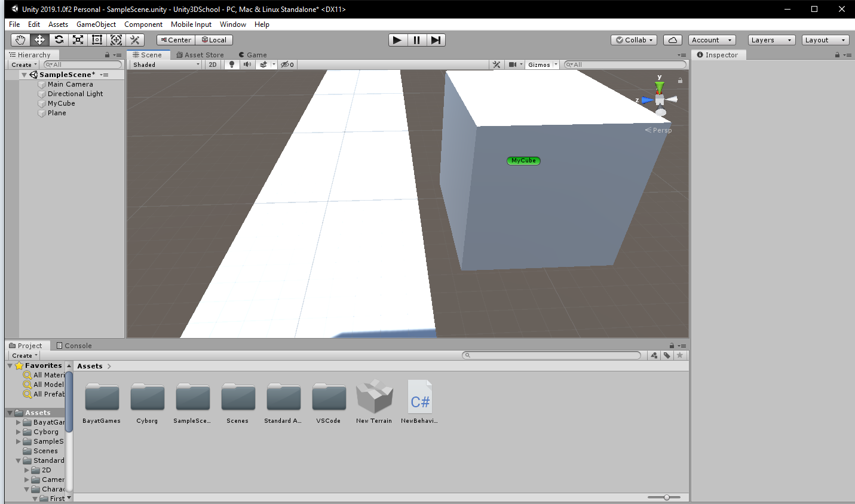Toggle scene audio speaker icon
This screenshot has height=504, width=855.
247,64
